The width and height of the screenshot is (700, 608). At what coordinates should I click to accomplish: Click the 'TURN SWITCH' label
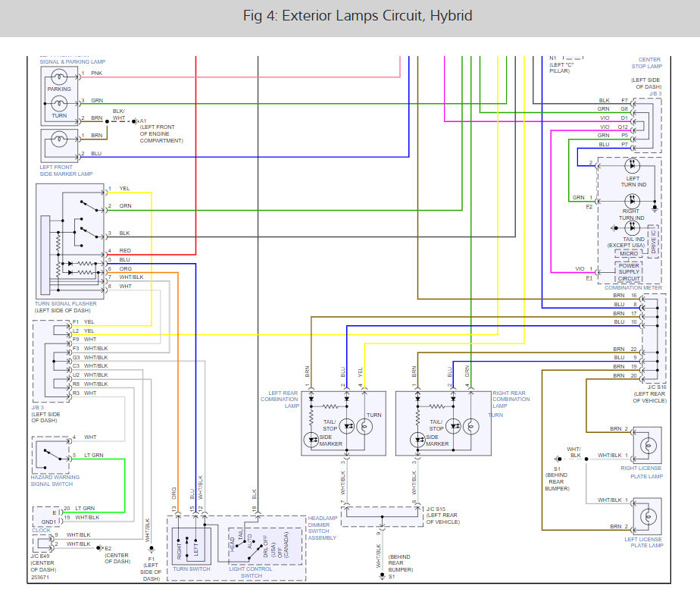coord(192,569)
